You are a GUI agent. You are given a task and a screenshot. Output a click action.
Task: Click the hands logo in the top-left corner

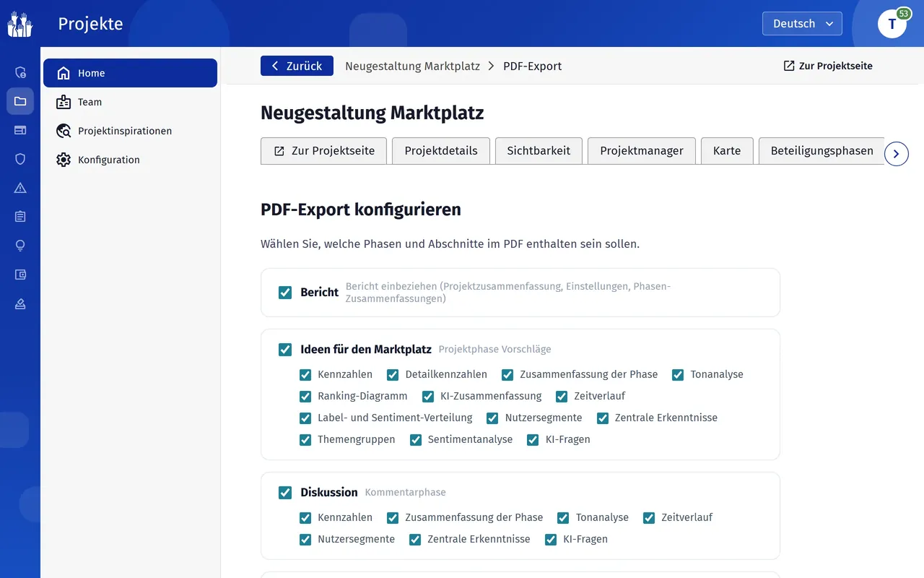click(20, 24)
